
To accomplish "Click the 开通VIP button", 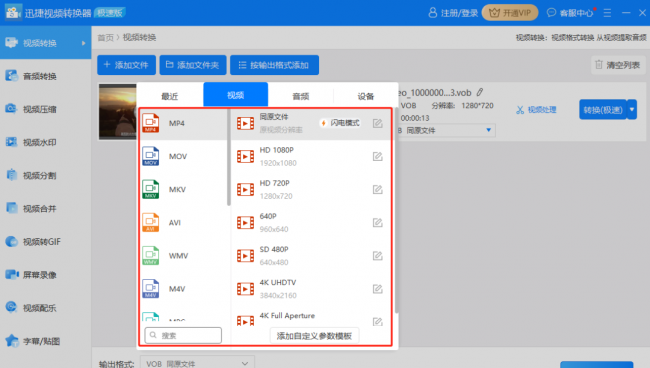I will (x=510, y=13).
